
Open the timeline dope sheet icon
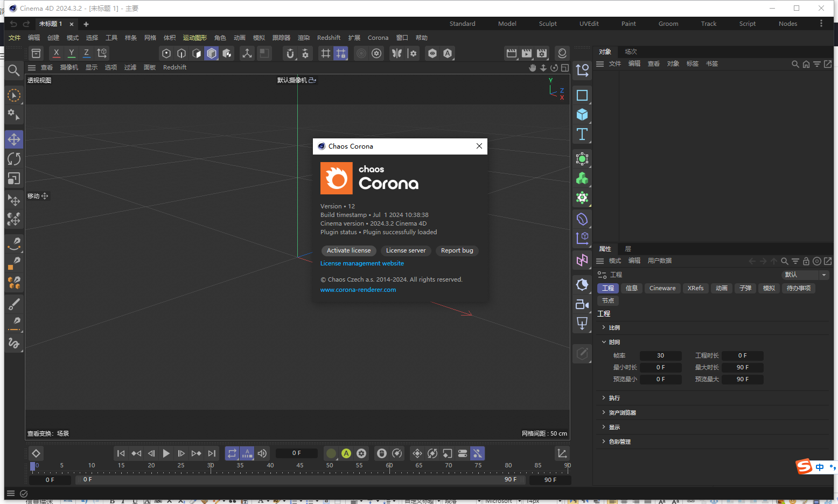562,453
